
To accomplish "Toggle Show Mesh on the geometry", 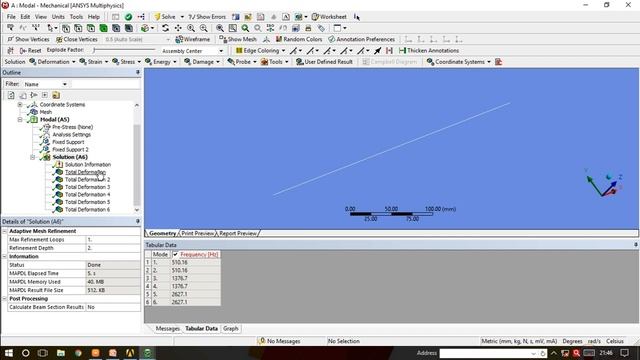I will [238, 39].
